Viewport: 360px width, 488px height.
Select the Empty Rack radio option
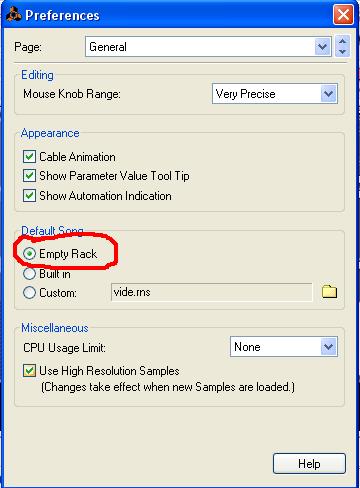pyautogui.click(x=29, y=254)
